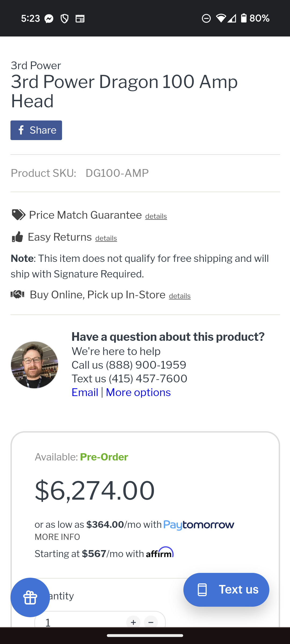Screen dimensions: 290x644
Task: Decrease quantity with minus button
Action: (151, 622)
